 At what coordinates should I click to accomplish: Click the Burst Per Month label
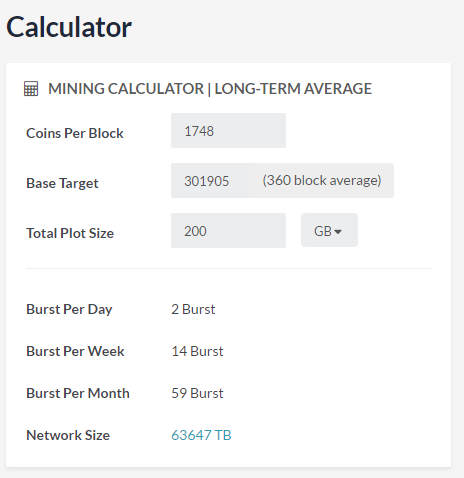(78, 393)
